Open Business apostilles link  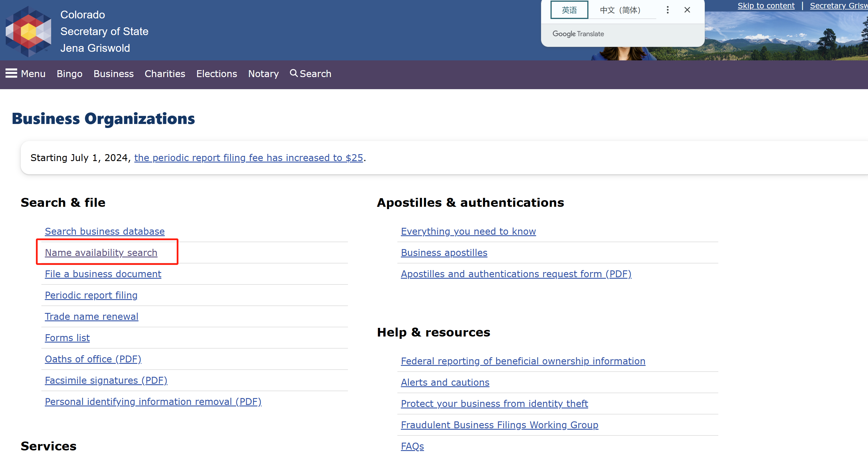click(x=444, y=253)
